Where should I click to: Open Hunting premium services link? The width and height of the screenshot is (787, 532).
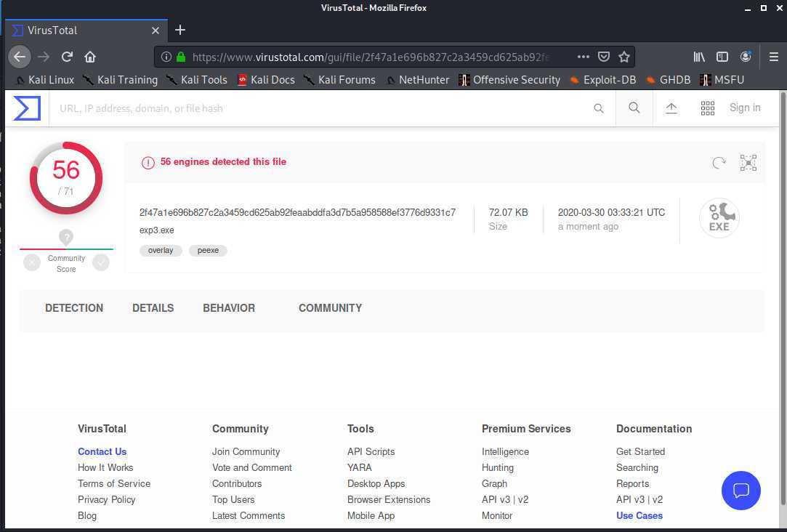[x=497, y=468]
